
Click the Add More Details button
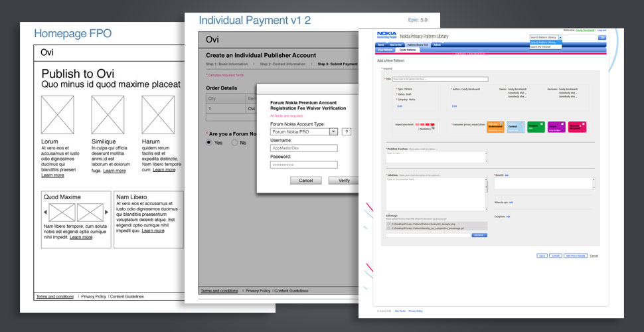[576, 256]
